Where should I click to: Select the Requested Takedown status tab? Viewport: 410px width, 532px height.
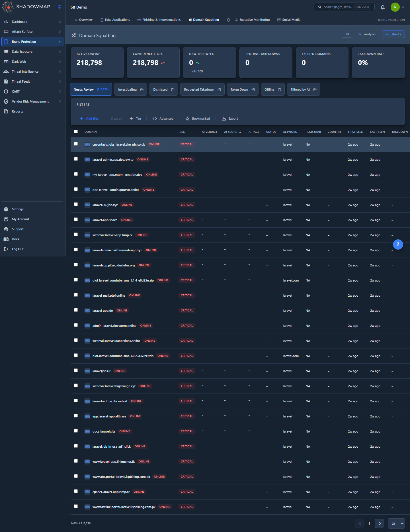202,89
